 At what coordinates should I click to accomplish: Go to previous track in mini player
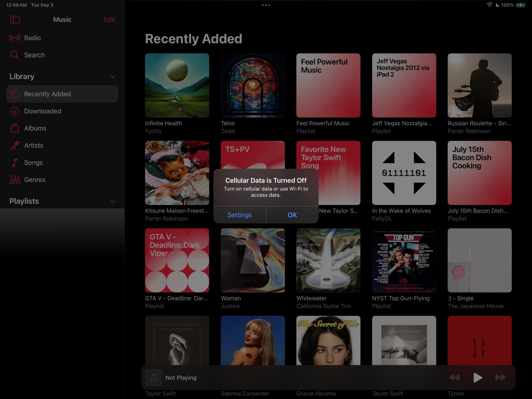click(x=454, y=377)
